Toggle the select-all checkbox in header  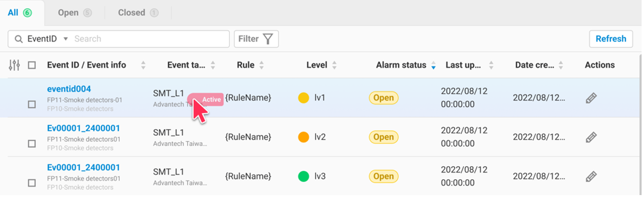click(32, 65)
